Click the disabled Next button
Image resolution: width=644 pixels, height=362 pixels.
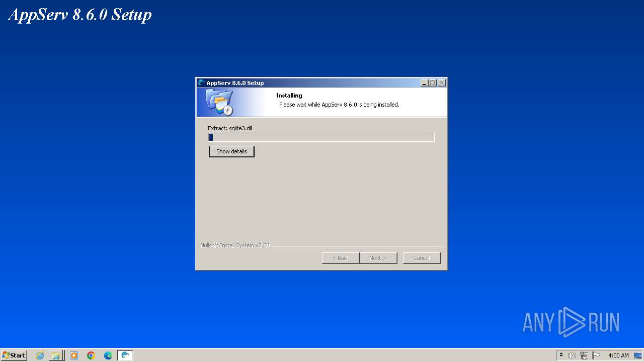point(378,258)
